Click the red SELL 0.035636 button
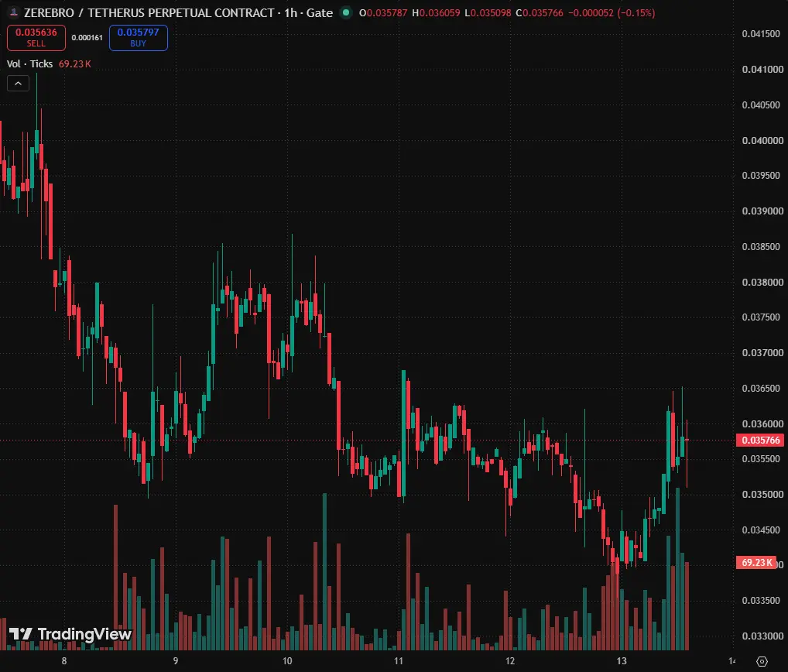788x672 pixels. coord(36,38)
